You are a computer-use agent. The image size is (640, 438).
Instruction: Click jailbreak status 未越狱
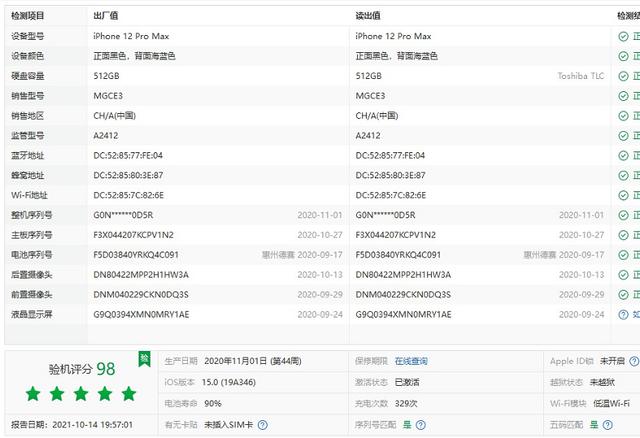602,382
